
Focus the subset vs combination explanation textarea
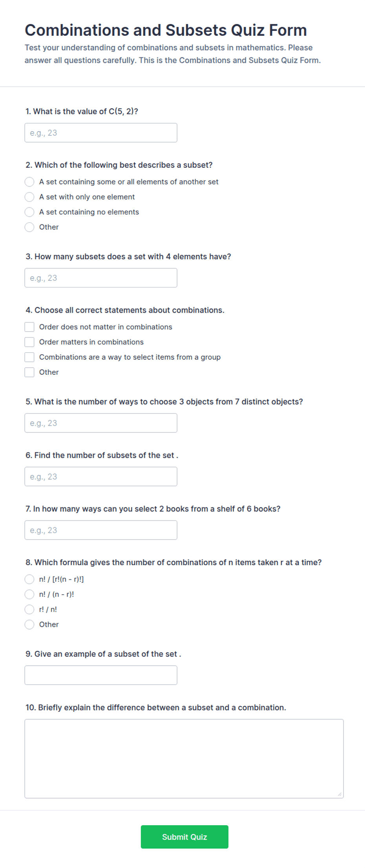click(x=184, y=759)
